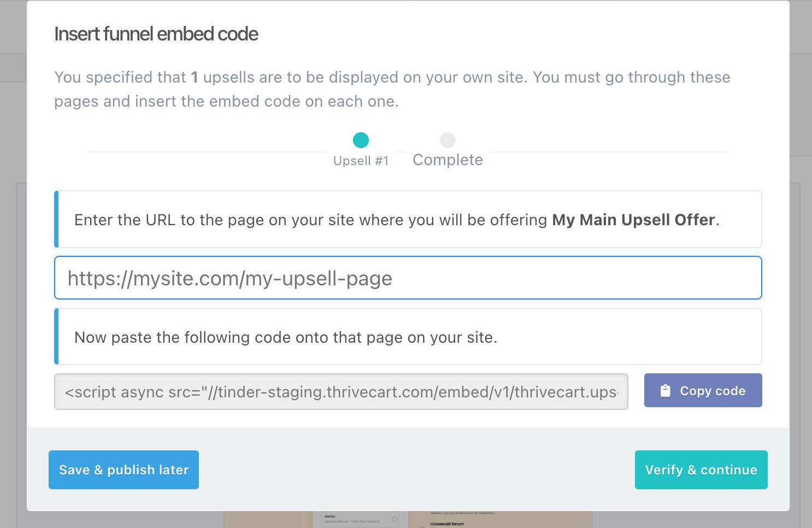Go to the Upsell #1 step label
The image size is (812, 528).
(361, 161)
